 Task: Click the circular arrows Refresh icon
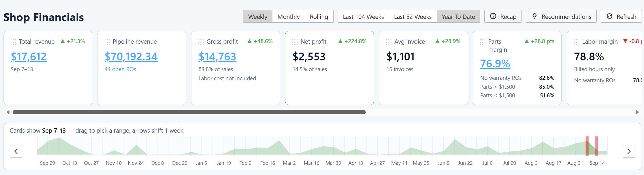click(x=610, y=16)
